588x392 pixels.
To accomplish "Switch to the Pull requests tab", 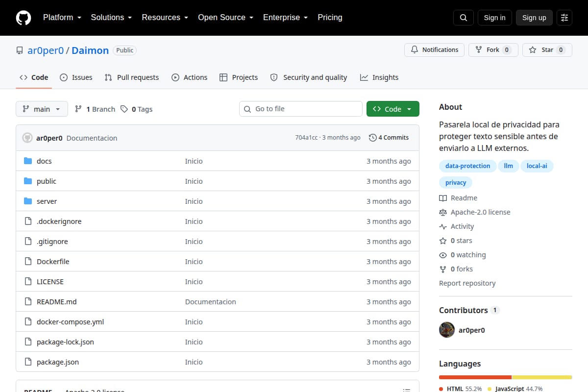I will pyautogui.click(x=132, y=77).
